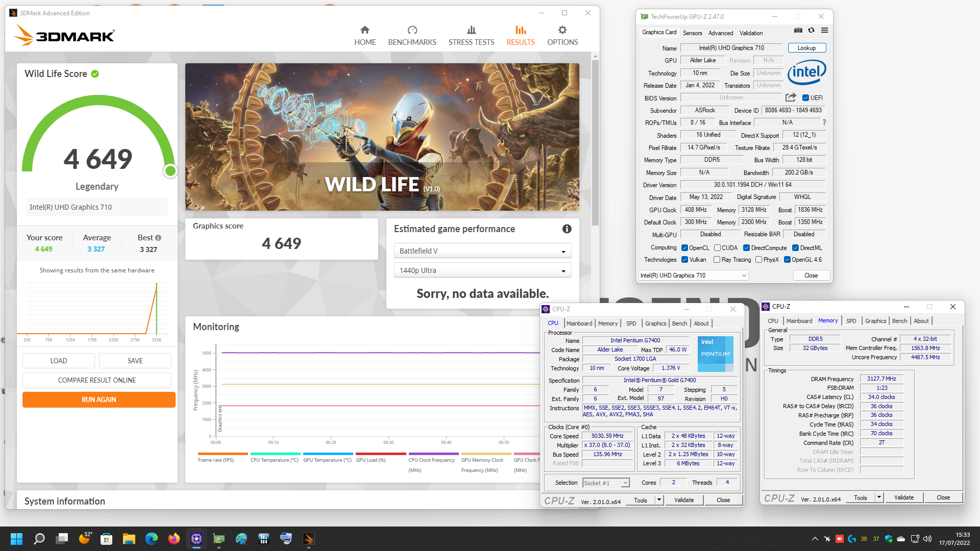
Task: Take a GPU-Z screenshot with camera icon
Action: 798,31
